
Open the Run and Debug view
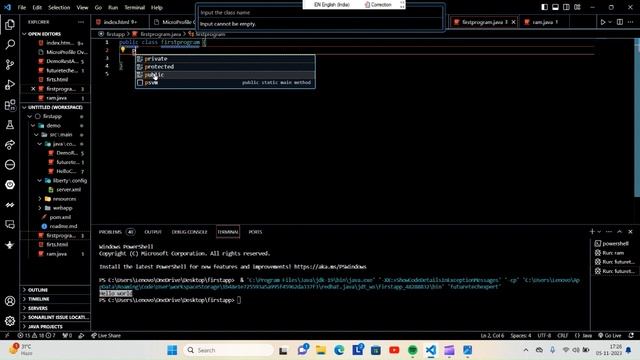(x=10, y=84)
